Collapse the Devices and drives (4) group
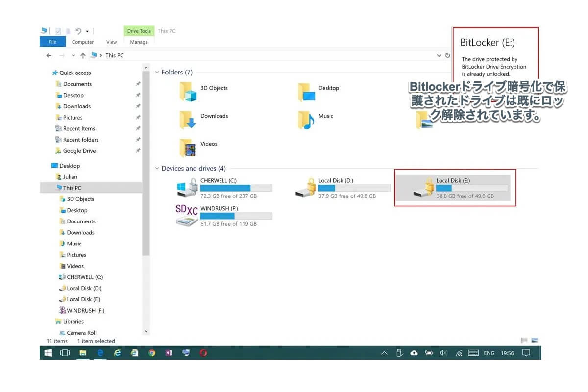Screen dimensions: 588x392 (x=157, y=168)
